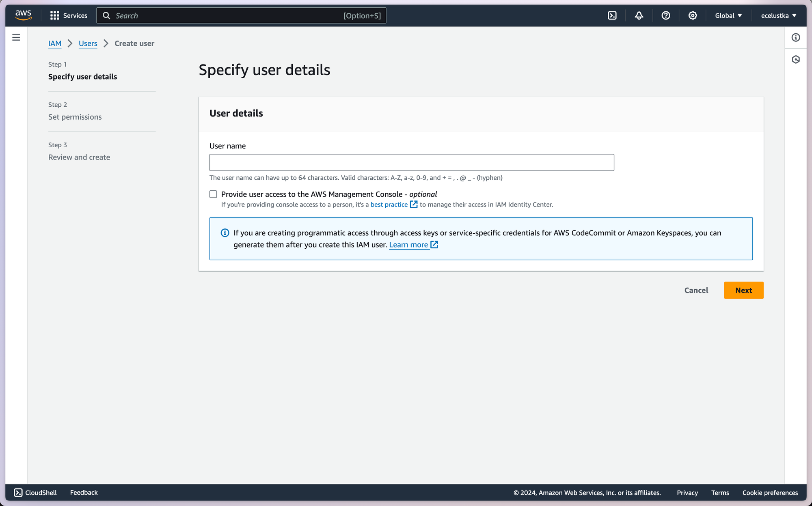The height and width of the screenshot is (506, 812).
Task: Click the hexagon icon in right sidebar
Action: tap(795, 60)
